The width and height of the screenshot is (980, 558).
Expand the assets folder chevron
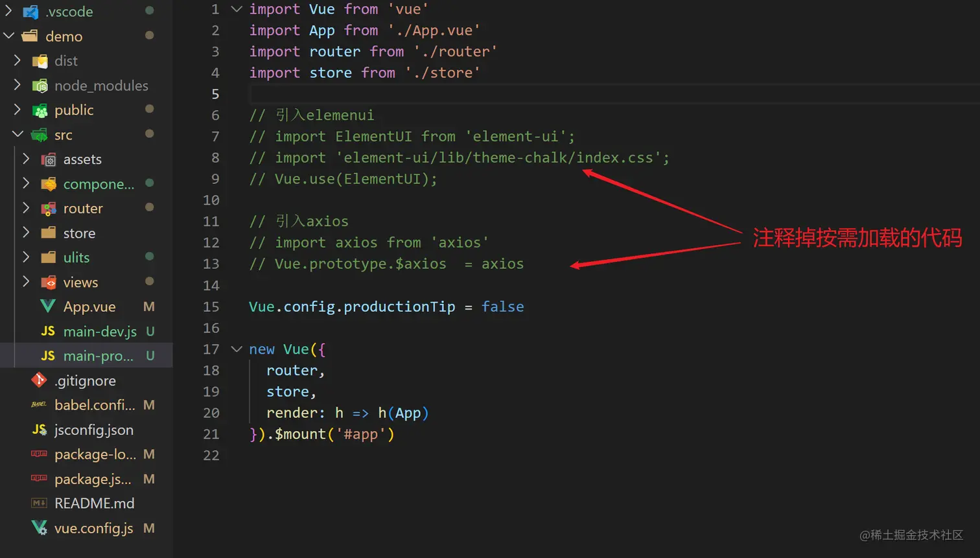coord(26,159)
